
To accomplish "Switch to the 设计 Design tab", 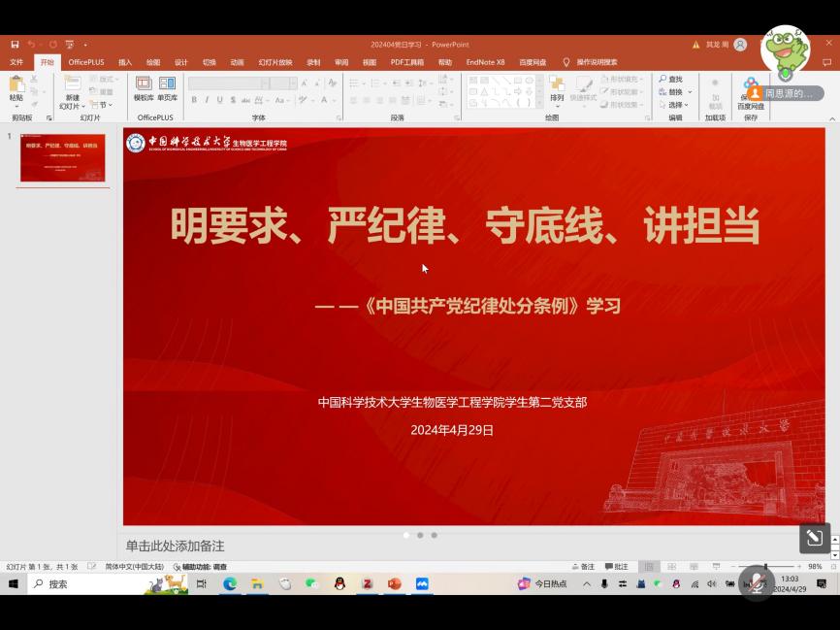I will 181,62.
